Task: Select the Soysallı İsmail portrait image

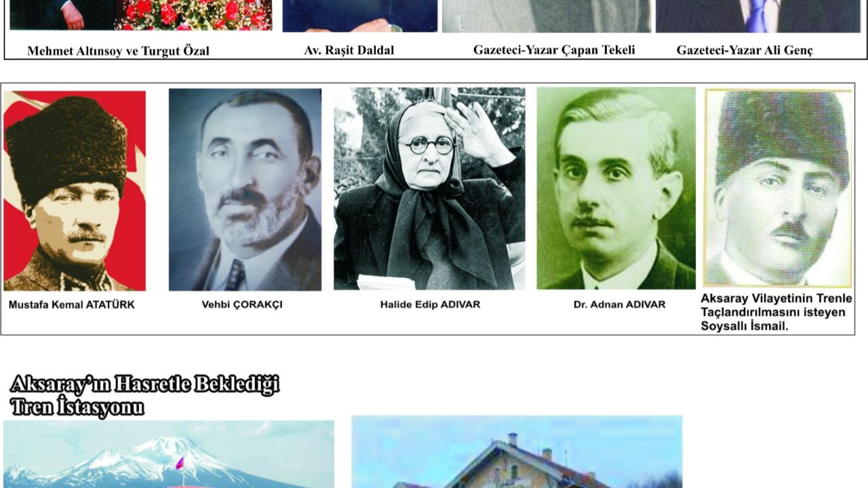Action: tap(778, 188)
